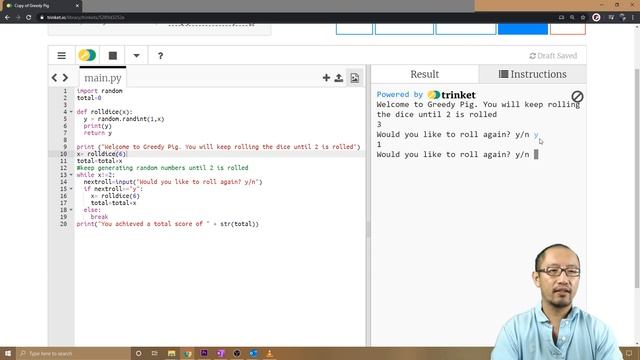Screen dimensions: 640x360
Task: Collapse the else block at line 18
Action: pyautogui.click(x=71, y=210)
